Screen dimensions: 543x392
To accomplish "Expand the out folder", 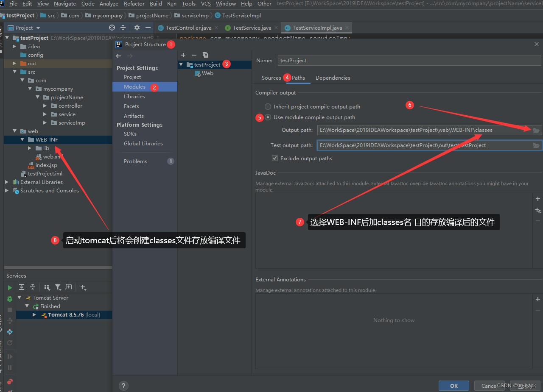I will tap(15, 64).
